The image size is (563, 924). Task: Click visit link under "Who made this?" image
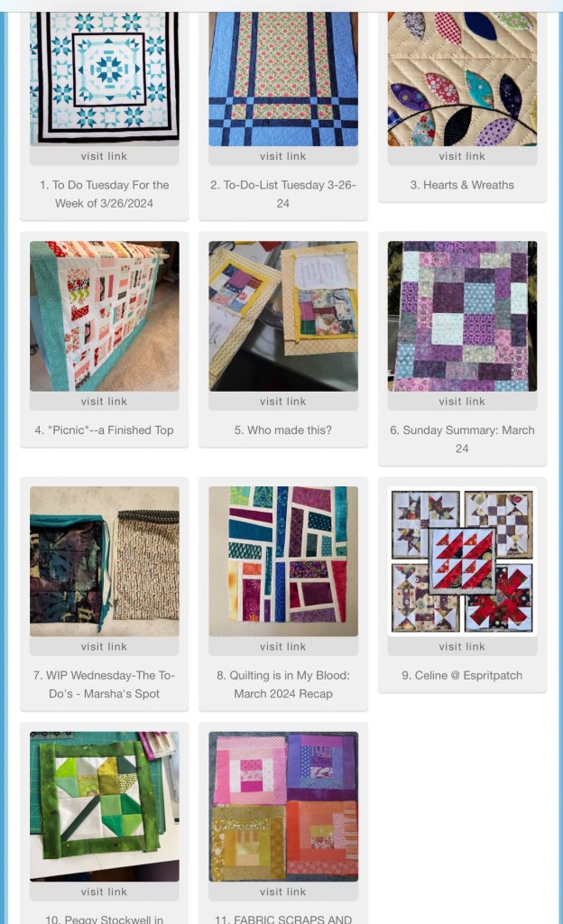(283, 402)
